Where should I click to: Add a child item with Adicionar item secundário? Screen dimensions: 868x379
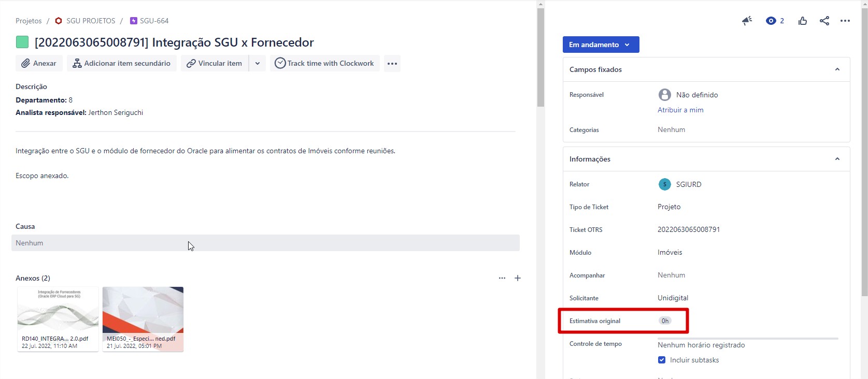coord(122,63)
